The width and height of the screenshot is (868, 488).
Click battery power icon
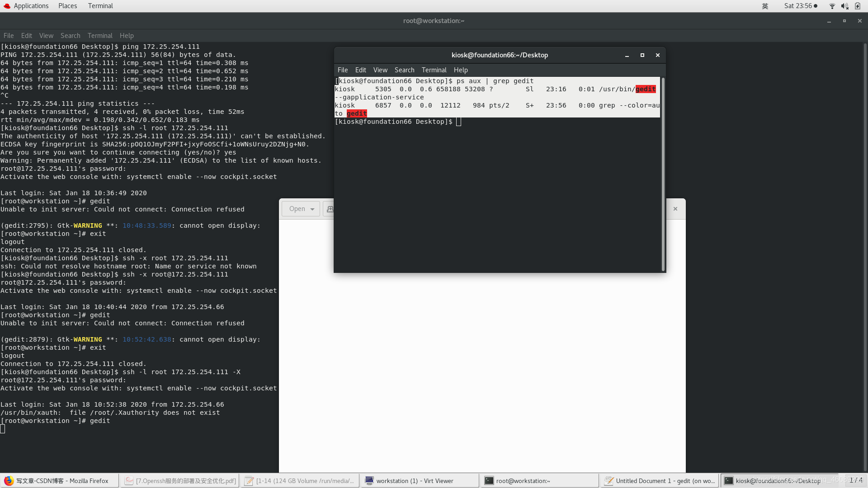point(858,6)
